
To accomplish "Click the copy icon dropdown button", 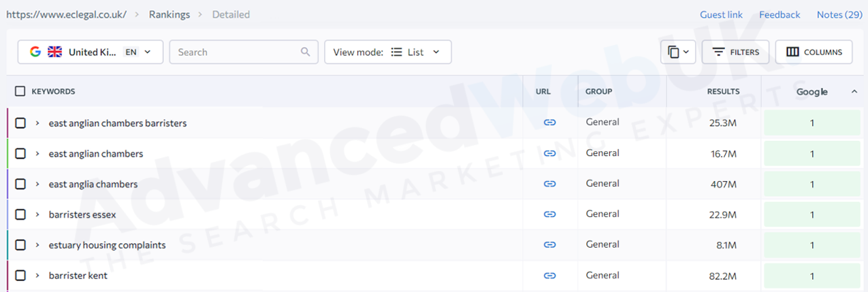I will tap(678, 52).
